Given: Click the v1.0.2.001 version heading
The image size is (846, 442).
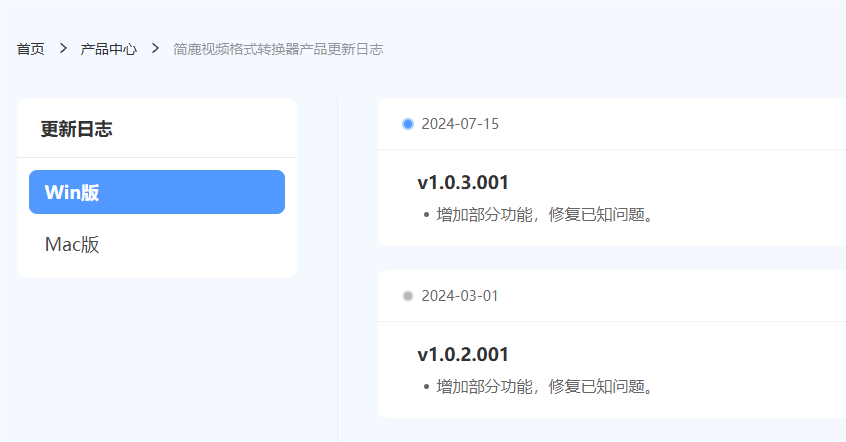Looking at the screenshot, I should point(463,354).
